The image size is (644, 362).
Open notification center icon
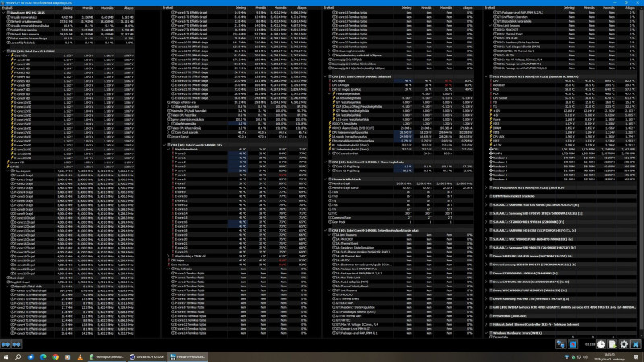coord(635,357)
